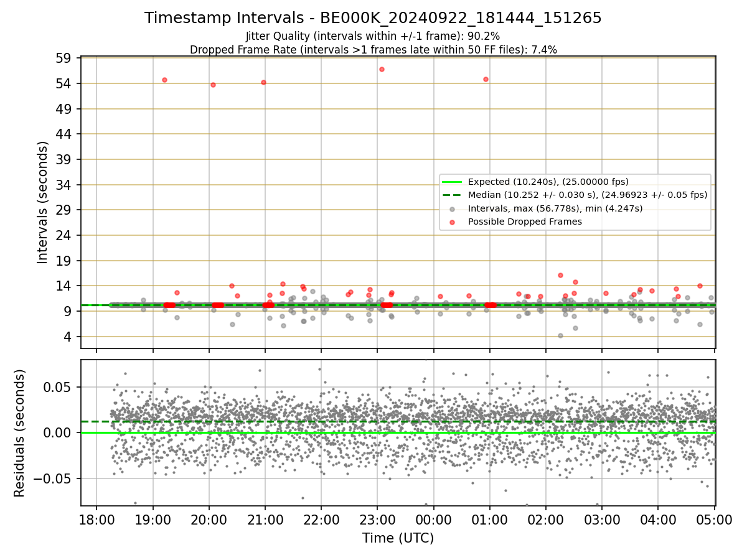Click the red dot marker in the legend
Screen dimensions: 747x560
pyautogui.click(x=452, y=222)
